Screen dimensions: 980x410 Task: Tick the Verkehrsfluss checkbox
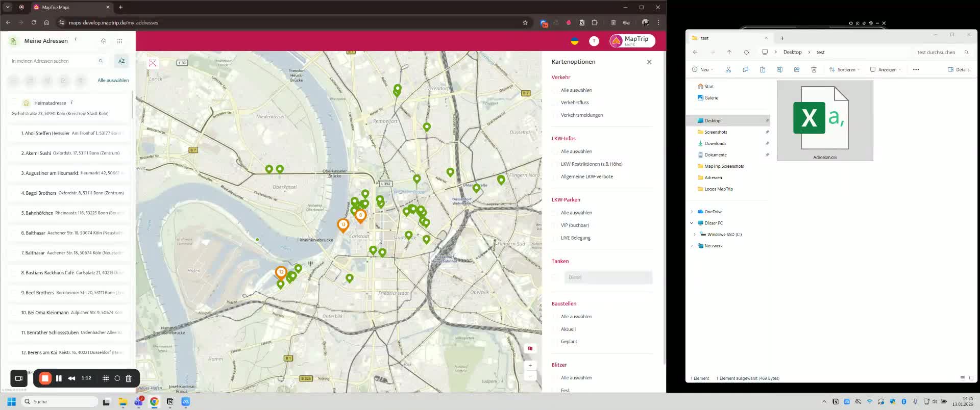555,102
